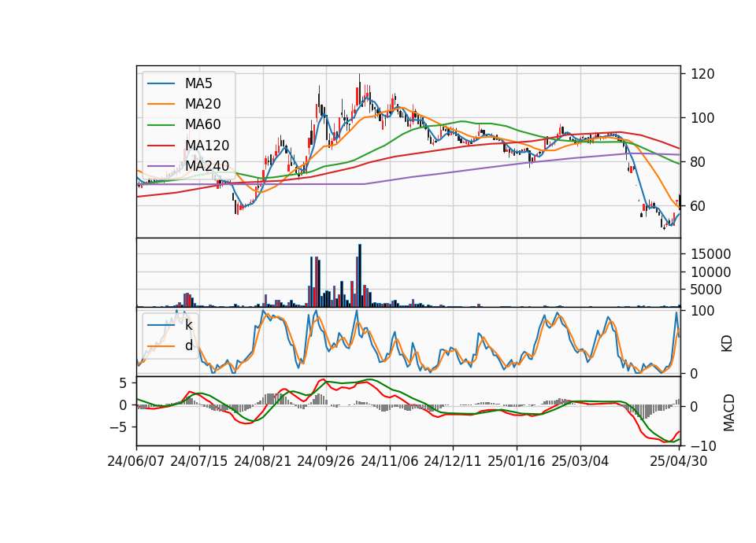Click the 24/09/26 date label
Viewport: 756px width, 543px height.
[326, 461]
